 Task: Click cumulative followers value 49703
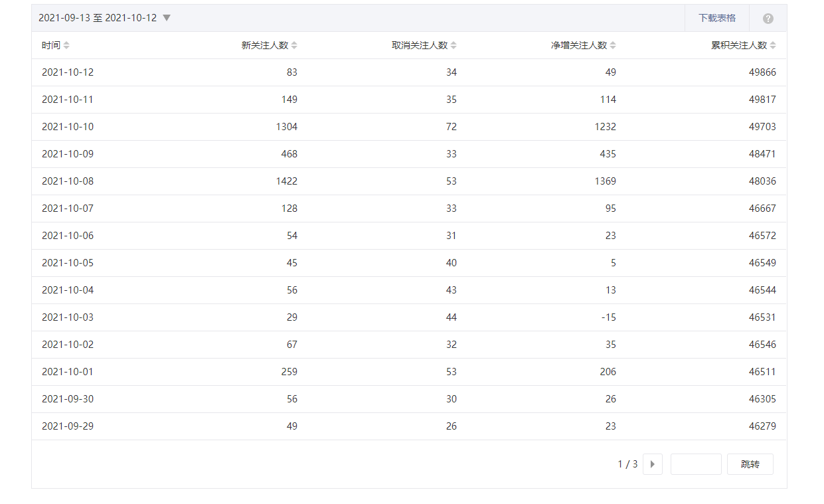(762, 127)
